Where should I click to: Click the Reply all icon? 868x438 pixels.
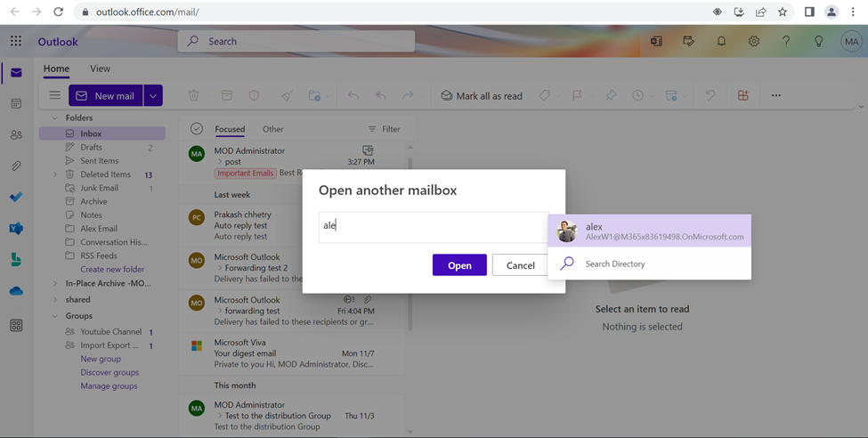[x=380, y=96]
